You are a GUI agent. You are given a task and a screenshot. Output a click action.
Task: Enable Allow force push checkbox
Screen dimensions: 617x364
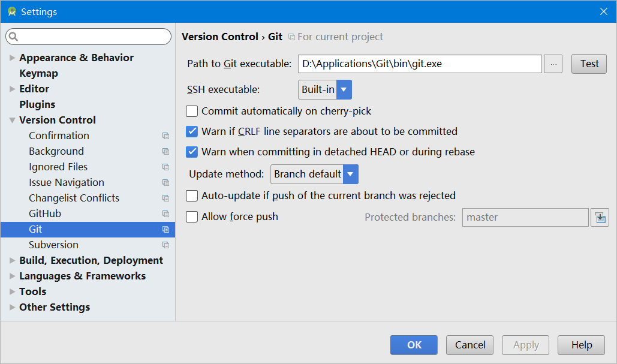pyautogui.click(x=192, y=217)
